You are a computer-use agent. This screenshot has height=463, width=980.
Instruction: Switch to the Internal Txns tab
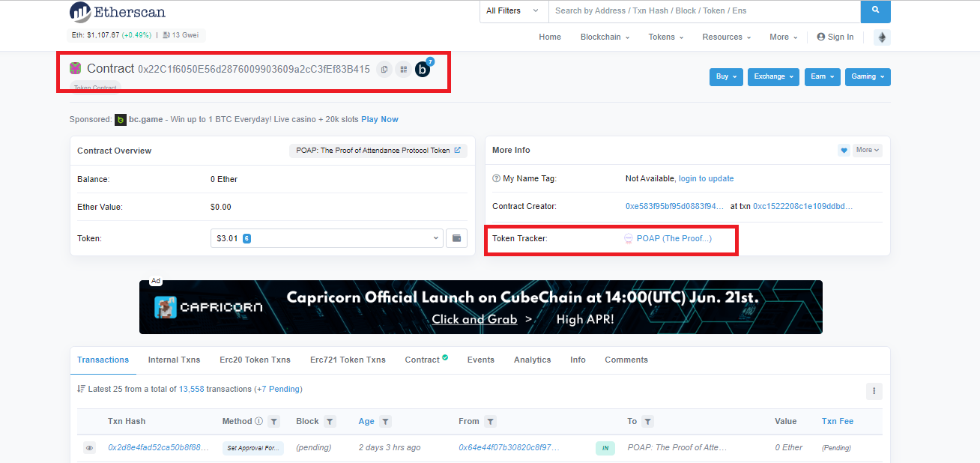[175, 360]
